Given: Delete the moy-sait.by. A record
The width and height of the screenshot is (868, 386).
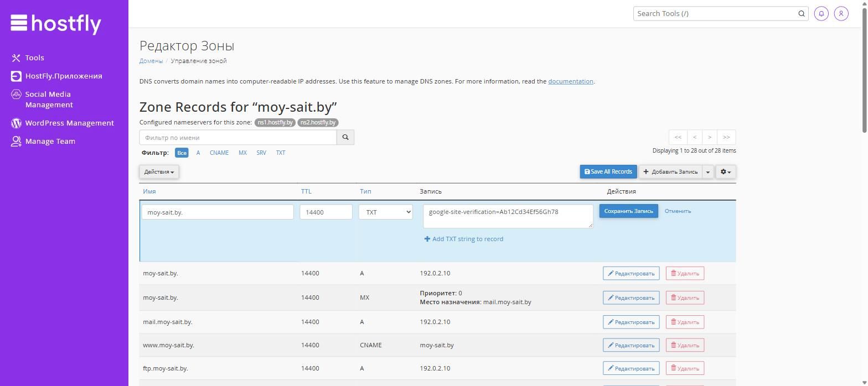Looking at the screenshot, I should 685,273.
